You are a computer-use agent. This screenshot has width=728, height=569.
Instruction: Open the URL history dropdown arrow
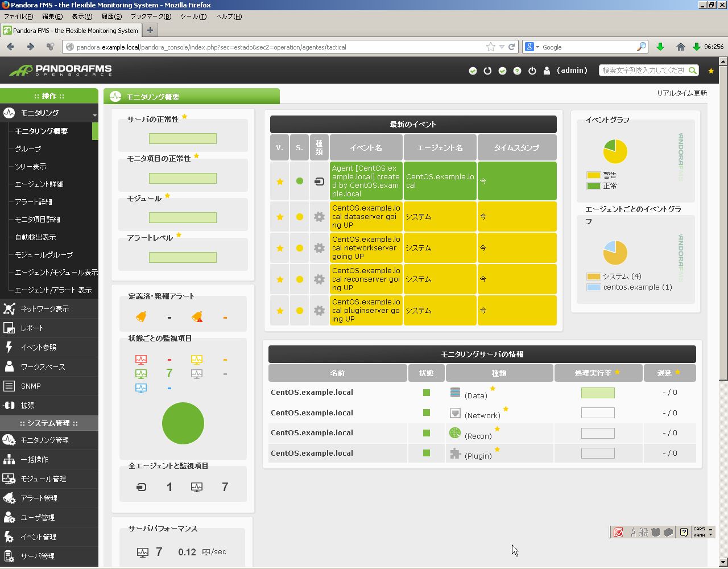(x=502, y=47)
